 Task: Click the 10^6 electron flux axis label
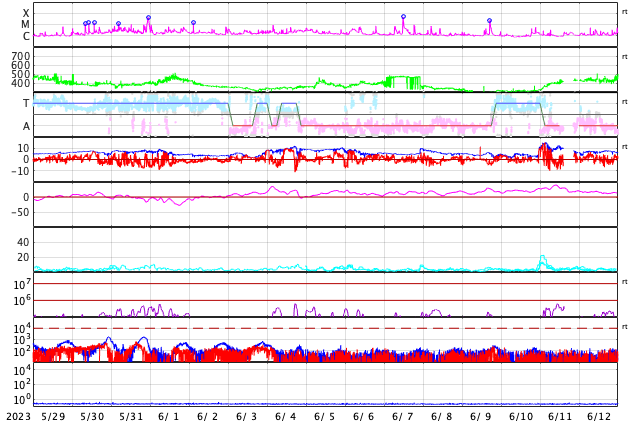[22, 300]
